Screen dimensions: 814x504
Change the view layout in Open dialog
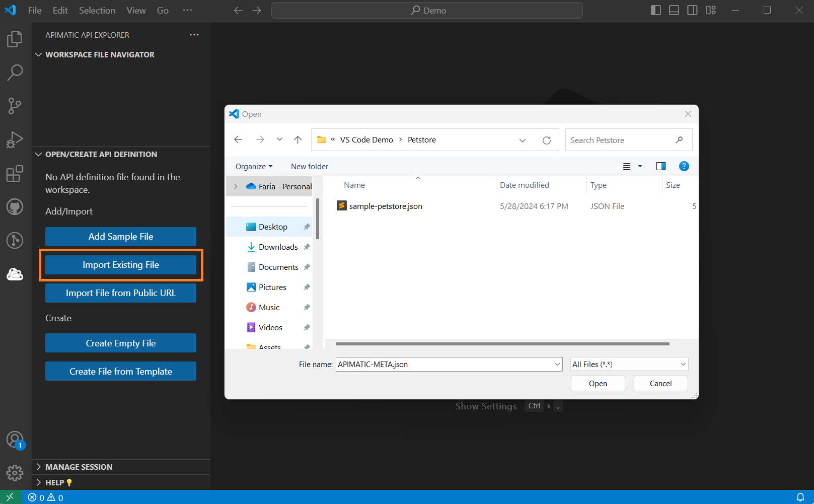tap(627, 166)
